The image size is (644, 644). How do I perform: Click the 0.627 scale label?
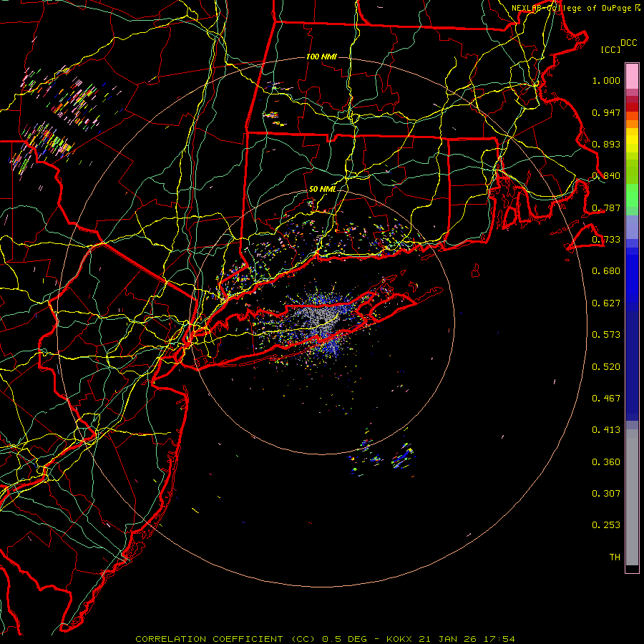coord(606,303)
